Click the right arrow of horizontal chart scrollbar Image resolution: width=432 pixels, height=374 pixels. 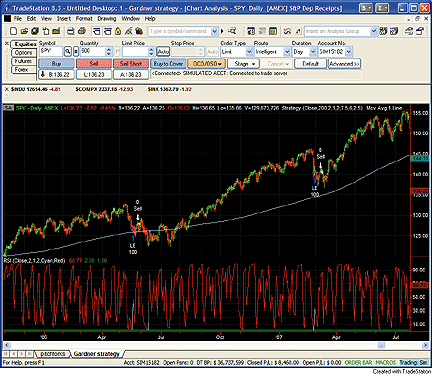pyautogui.click(x=425, y=345)
